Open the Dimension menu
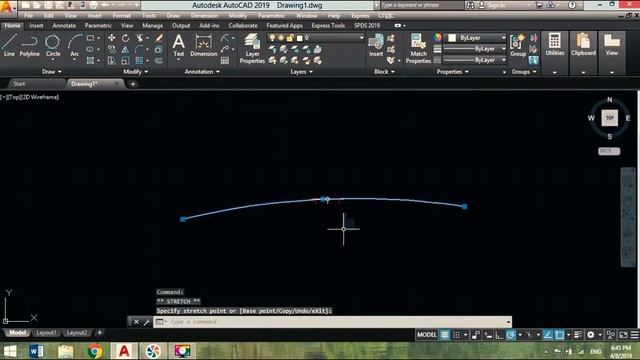Viewport: 640px width, 360px height. (x=204, y=16)
